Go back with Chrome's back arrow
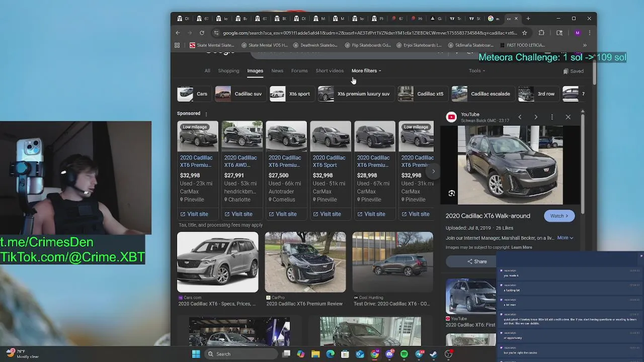Screen dimensions: 644x362 tap(178, 33)
